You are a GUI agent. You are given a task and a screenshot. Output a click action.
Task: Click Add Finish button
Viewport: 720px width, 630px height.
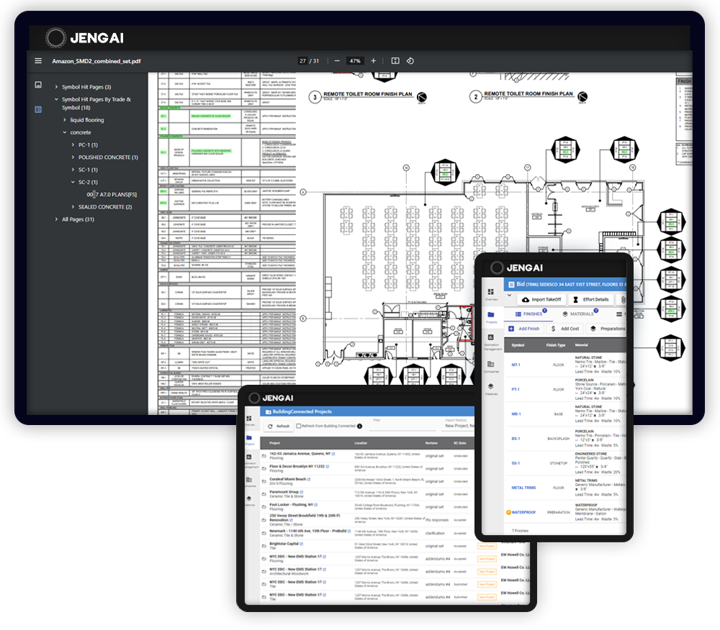point(524,329)
